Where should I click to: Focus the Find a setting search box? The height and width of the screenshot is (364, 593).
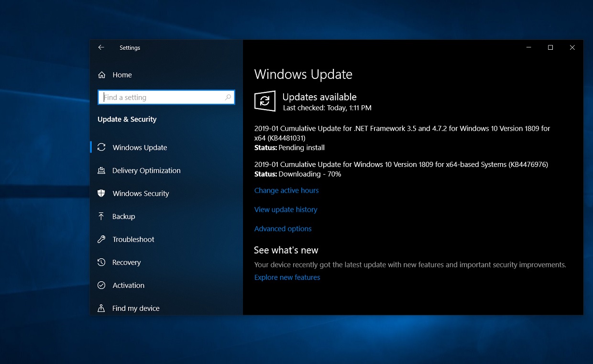click(x=166, y=97)
